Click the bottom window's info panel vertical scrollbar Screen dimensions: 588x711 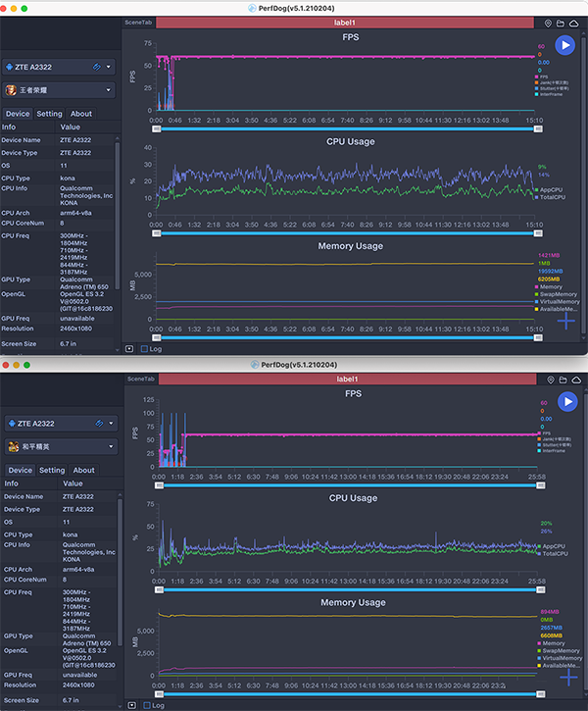(119, 588)
